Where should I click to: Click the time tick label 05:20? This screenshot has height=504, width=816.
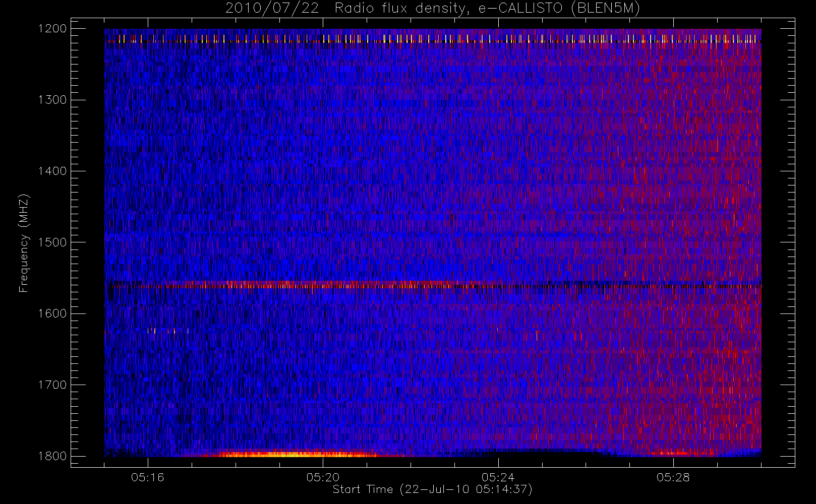323,477
